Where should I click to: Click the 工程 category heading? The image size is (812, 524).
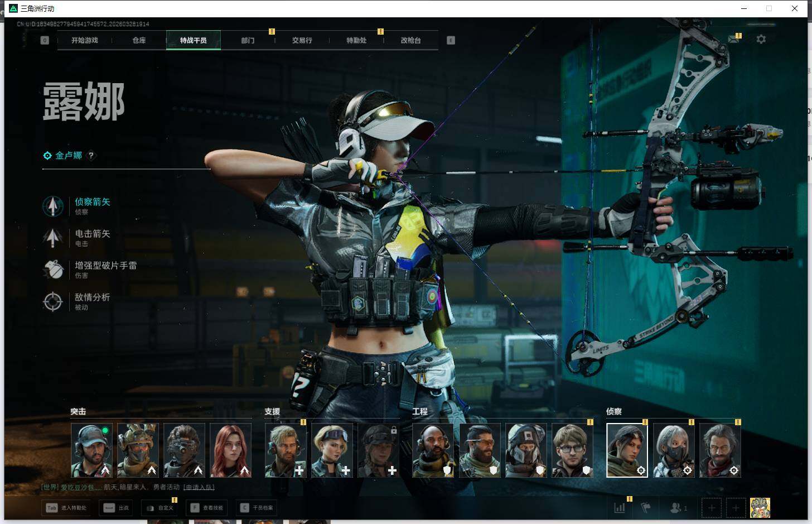click(420, 412)
